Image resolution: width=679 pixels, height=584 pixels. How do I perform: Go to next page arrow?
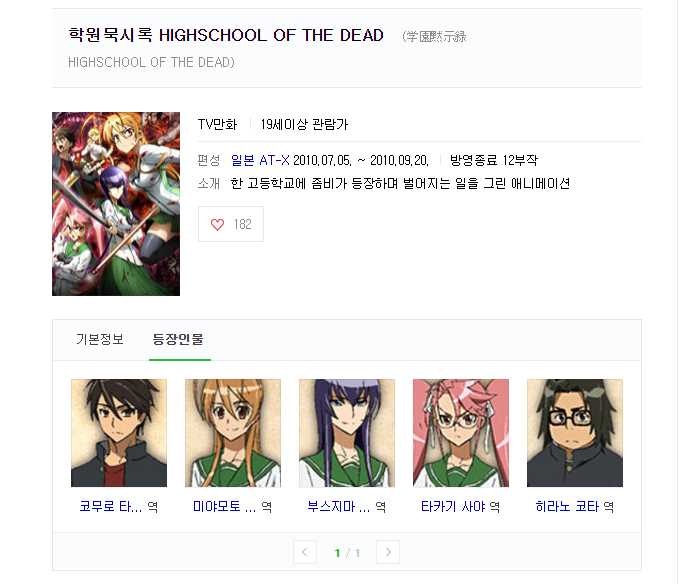(x=388, y=552)
